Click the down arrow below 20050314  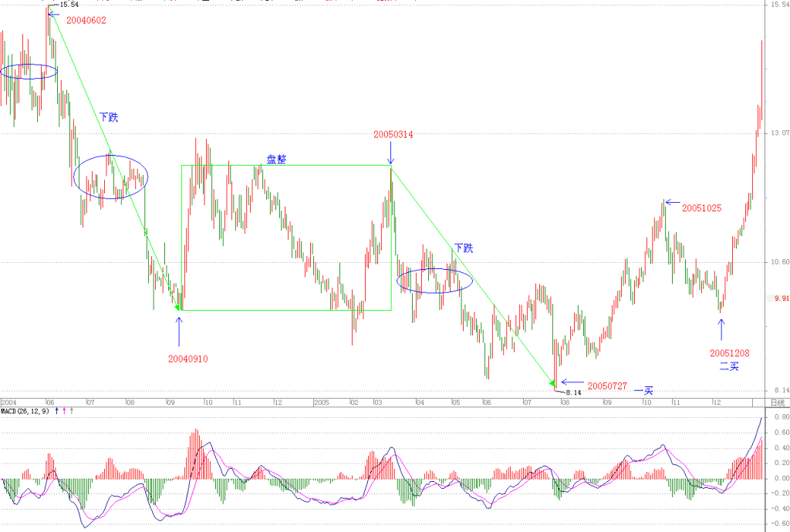coord(390,153)
